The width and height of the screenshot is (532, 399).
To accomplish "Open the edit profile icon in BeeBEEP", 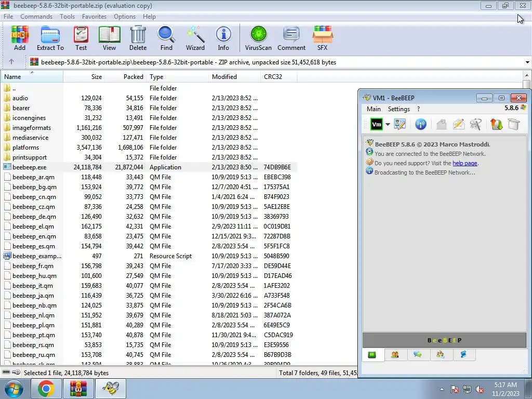I will 400,124.
